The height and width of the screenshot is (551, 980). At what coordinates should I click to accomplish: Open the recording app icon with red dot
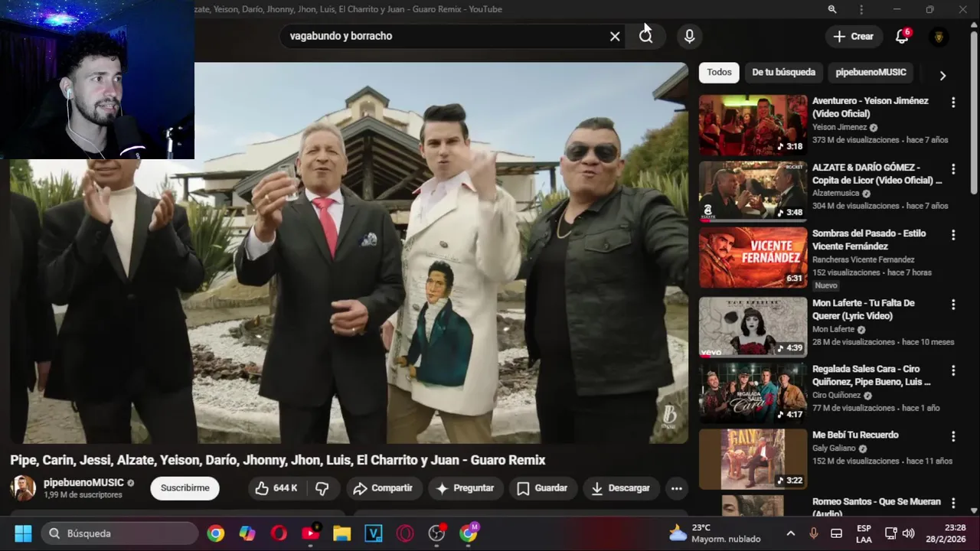(436, 533)
